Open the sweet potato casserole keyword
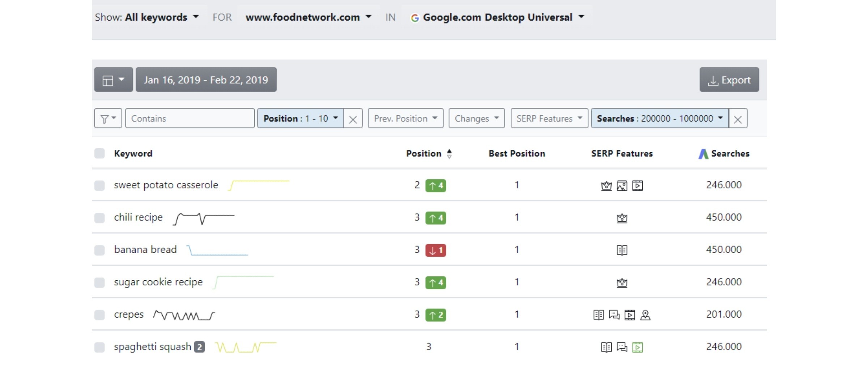Image resolution: width=868 pixels, height=366 pixels. pos(166,185)
